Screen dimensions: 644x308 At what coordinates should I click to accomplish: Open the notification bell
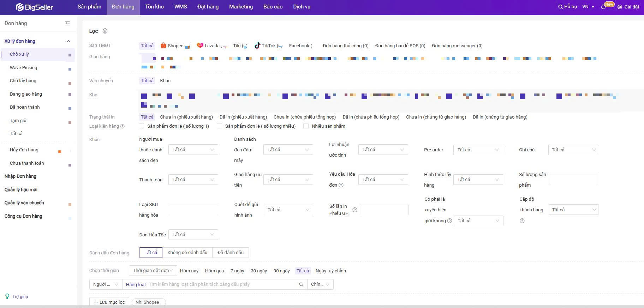[x=603, y=7]
